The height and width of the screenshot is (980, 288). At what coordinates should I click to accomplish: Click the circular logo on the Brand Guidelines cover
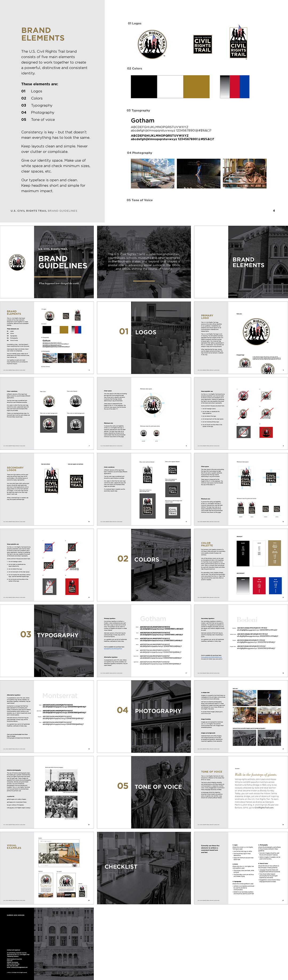pyautogui.click(x=17, y=262)
